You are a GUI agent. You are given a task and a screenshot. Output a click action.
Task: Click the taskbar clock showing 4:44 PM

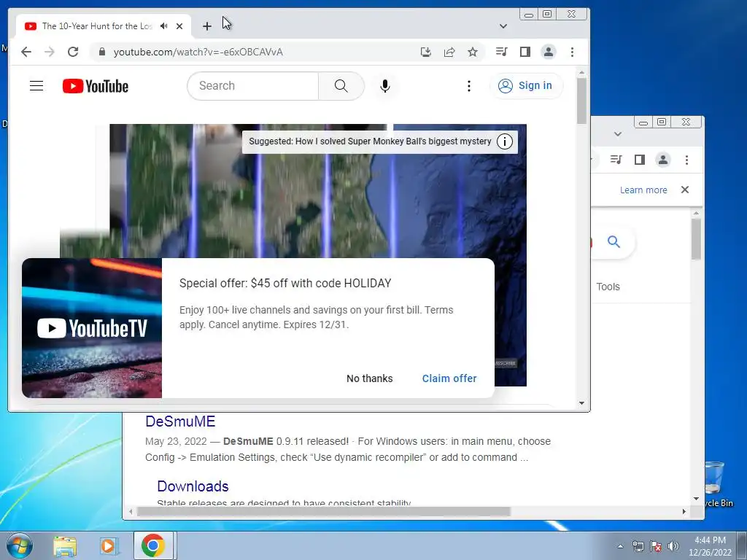[710, 546]
